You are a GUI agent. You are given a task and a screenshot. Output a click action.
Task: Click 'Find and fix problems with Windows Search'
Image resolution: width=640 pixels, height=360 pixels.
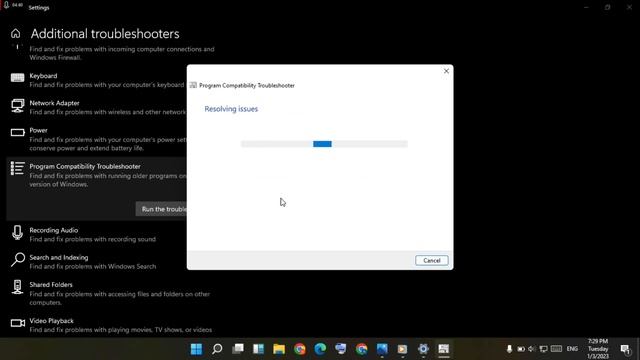click(93, 267)
